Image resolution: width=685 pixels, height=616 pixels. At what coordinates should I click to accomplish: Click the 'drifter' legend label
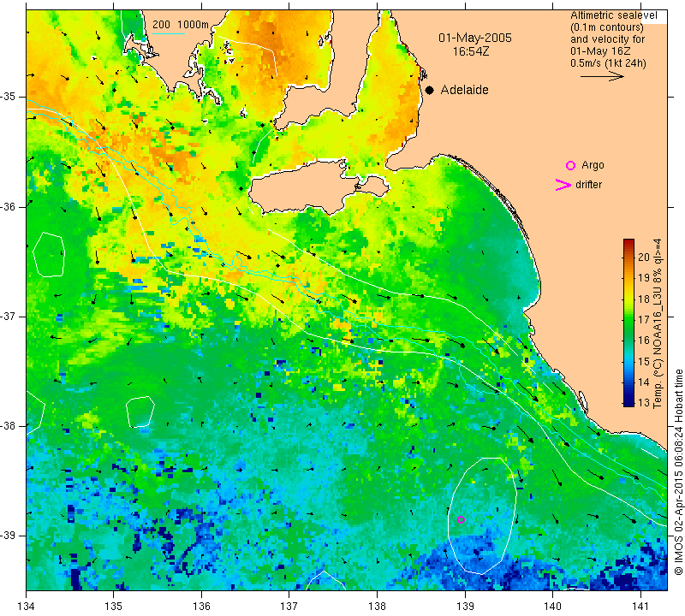tap(588, 185)
